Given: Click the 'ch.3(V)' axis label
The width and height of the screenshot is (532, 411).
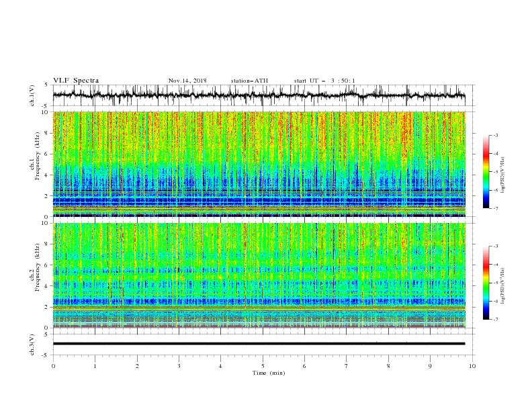Looking at the screenshot, I should (x=32, y=345).
